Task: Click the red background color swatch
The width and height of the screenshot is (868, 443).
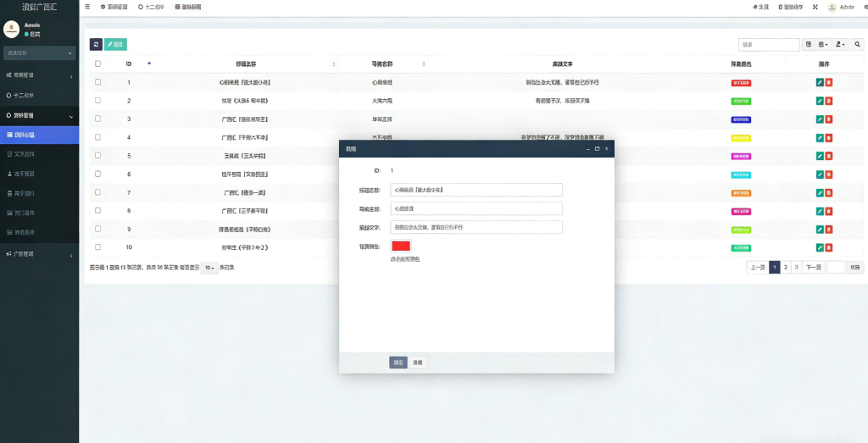Action: [x=400, y=246]
